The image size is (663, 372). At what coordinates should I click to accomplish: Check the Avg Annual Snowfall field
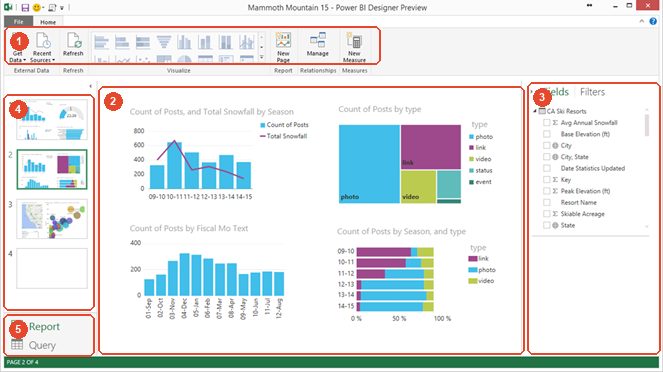[x=547, y=123]
